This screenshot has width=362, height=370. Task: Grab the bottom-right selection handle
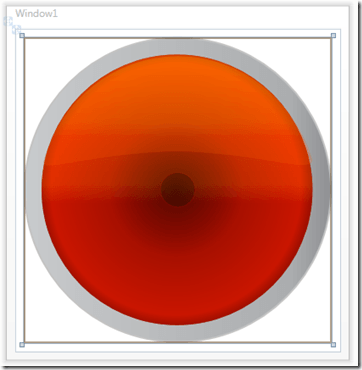(333, 344)
